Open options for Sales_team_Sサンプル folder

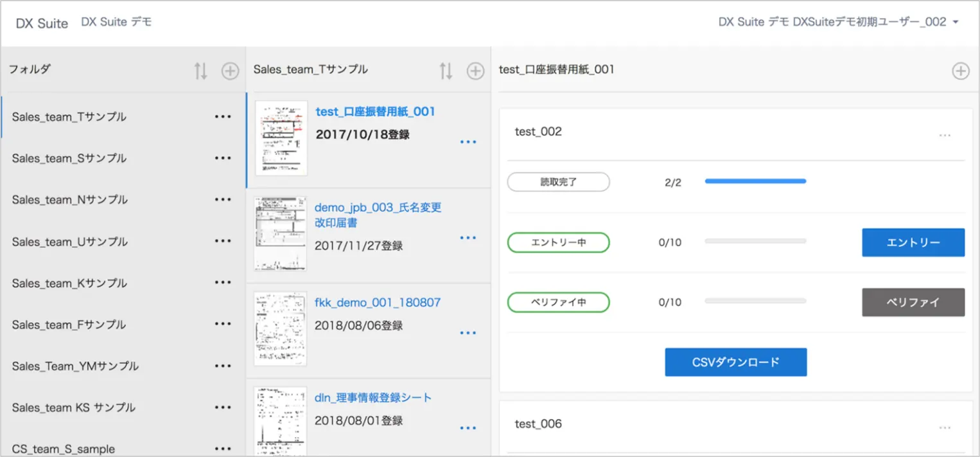(223, 158)
